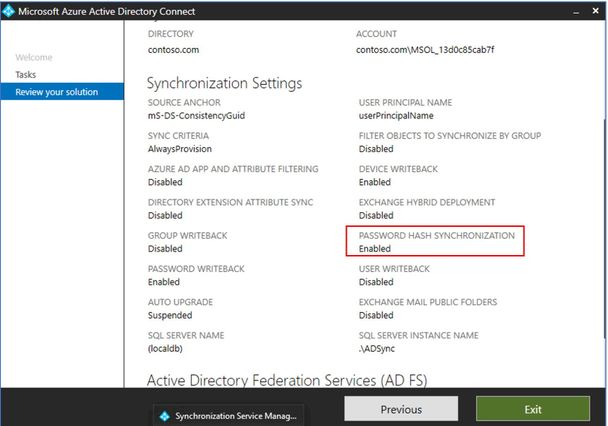608x426 pixels.
Task: Click the AUTO UPGRADE label
Action: click(x=180, y=302)
